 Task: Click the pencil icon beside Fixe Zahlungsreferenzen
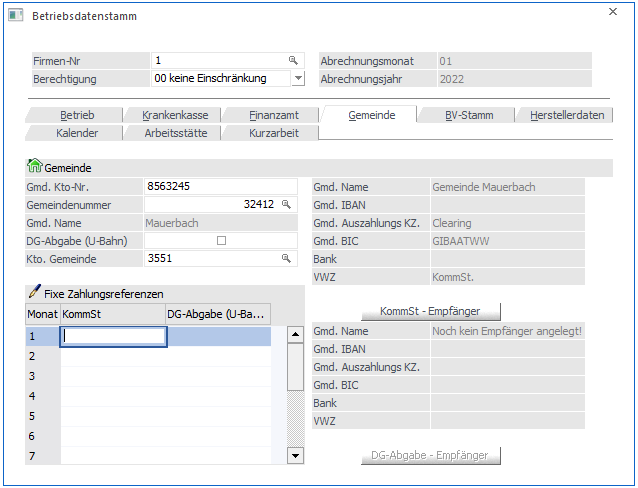[35, 293]
